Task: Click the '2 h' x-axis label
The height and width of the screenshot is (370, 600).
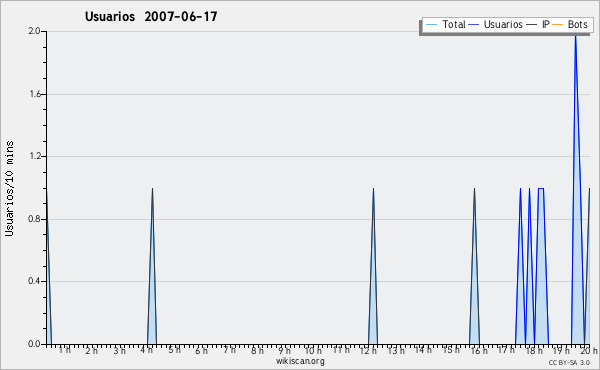Action: click(91, 350)
